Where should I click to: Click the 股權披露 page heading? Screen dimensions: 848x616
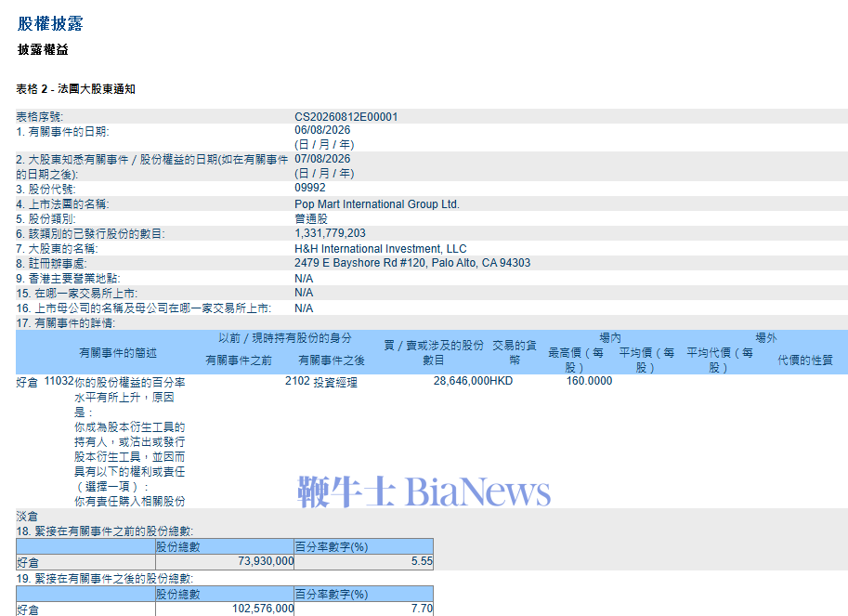point(50,23)
